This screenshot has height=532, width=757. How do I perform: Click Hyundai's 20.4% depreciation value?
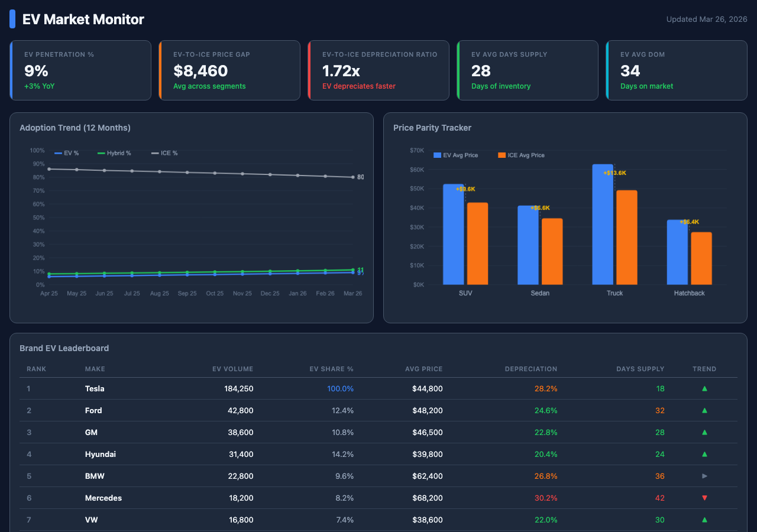tap(546, 455)
